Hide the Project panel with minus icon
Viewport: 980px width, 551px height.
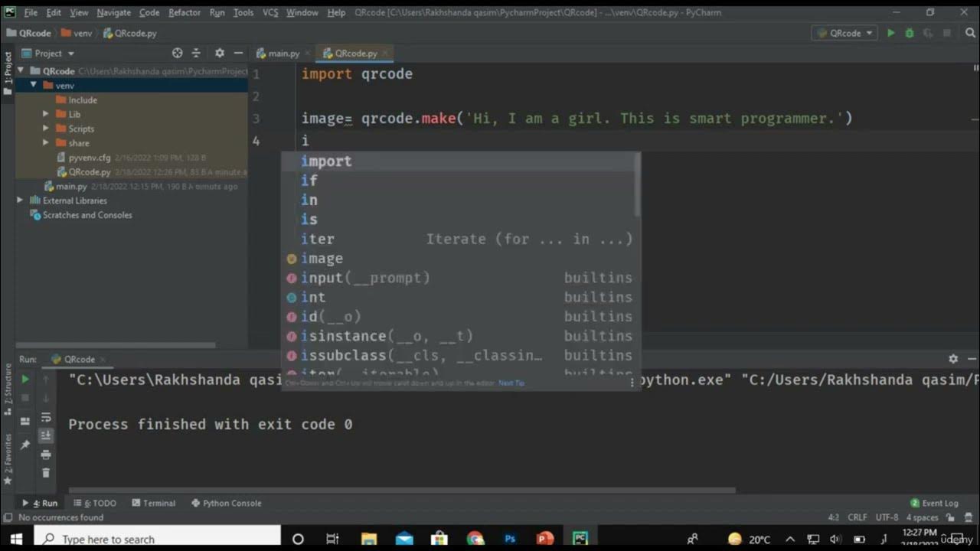(x=238, y=53)
